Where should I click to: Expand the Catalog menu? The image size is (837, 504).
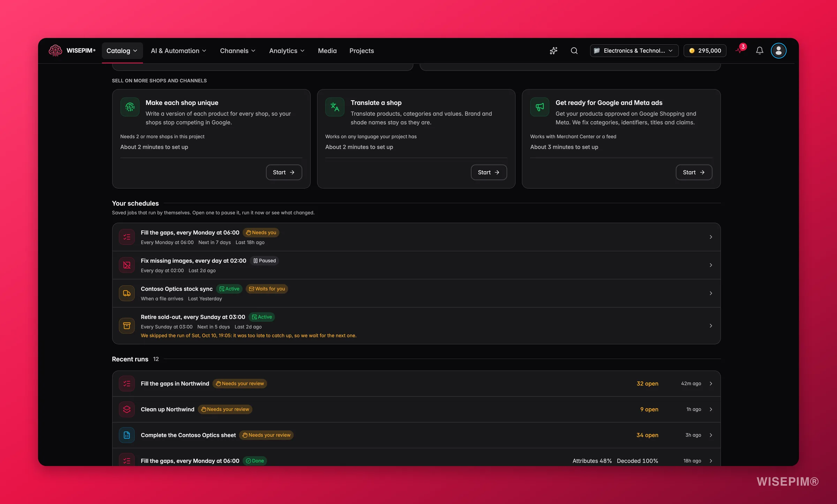click(x=122, y=51)
